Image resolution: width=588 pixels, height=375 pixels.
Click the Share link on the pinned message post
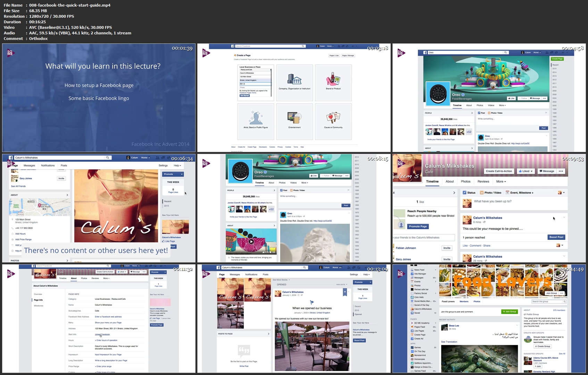pos(487,245)
